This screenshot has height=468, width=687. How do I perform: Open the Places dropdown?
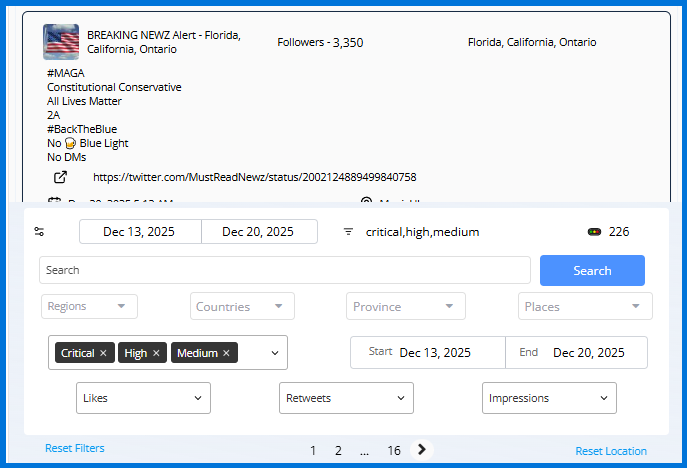tap(585, 306)
